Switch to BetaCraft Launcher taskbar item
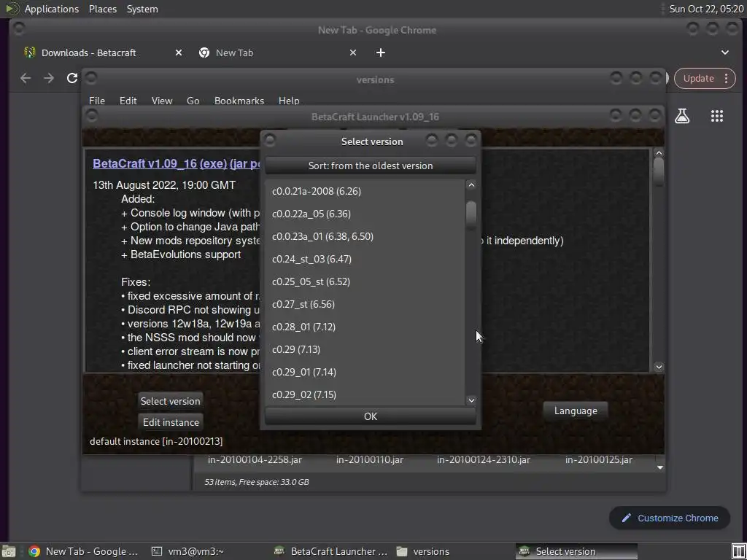 click(331, 551)
